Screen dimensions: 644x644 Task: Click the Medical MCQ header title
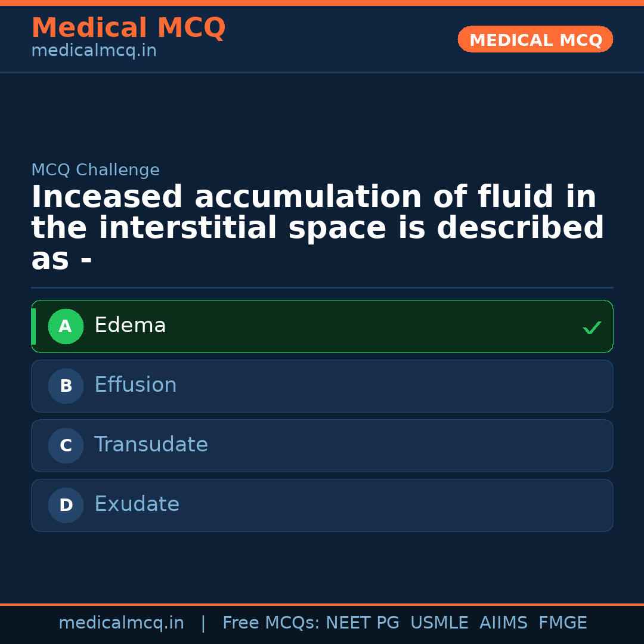[128, 27]
